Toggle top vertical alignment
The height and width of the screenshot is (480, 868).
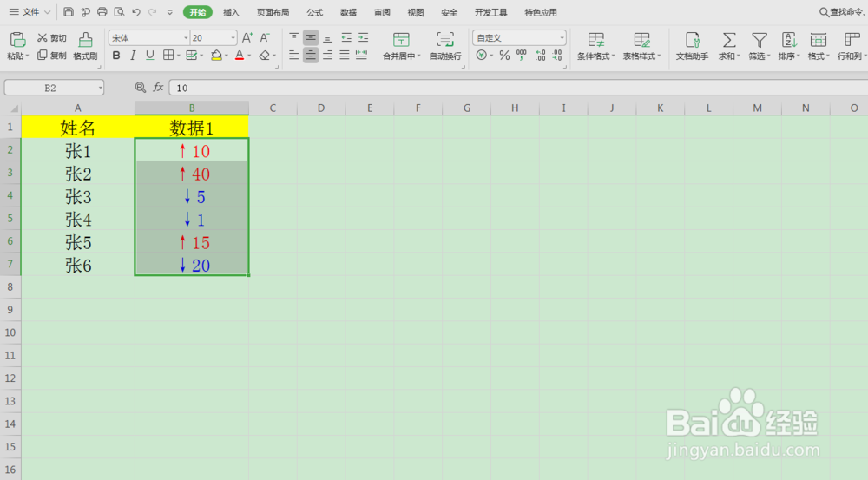(x=294, y=37)
